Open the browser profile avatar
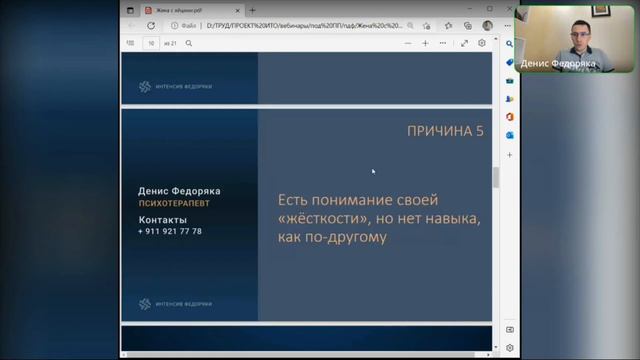Image resolution: width=640 pixels, height=360 pixels. tap(487, 26)
